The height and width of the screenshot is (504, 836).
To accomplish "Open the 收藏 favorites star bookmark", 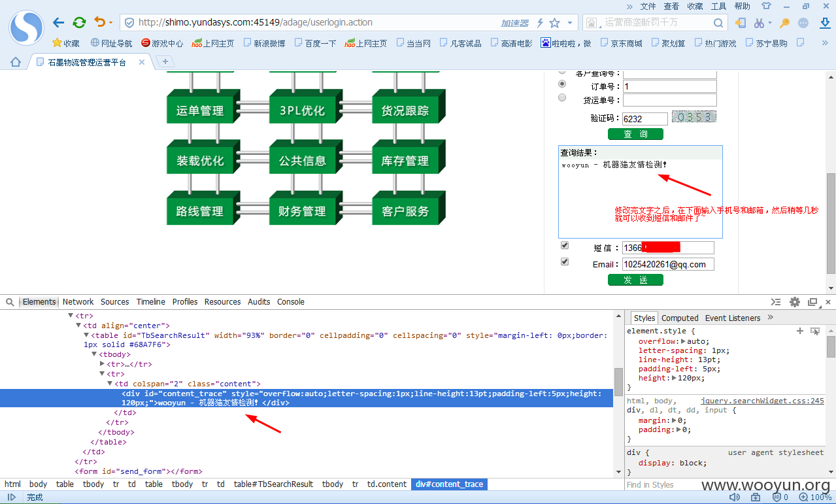I will point(66,43).
